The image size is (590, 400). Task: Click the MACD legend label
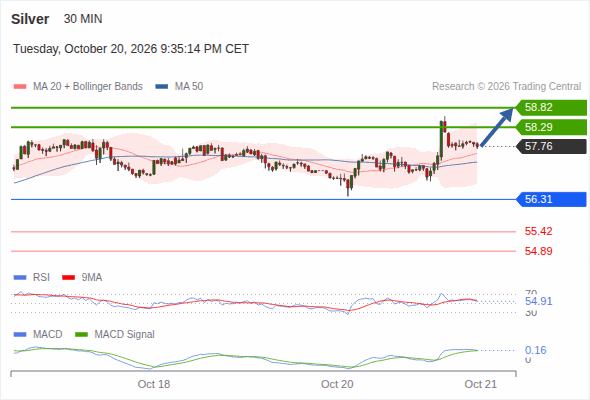coord(48,335)
